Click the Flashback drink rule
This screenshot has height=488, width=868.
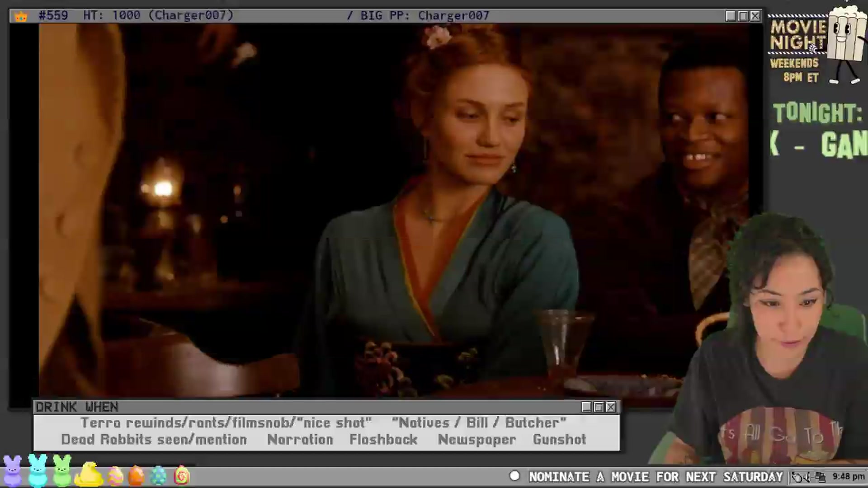coord(383,440)
